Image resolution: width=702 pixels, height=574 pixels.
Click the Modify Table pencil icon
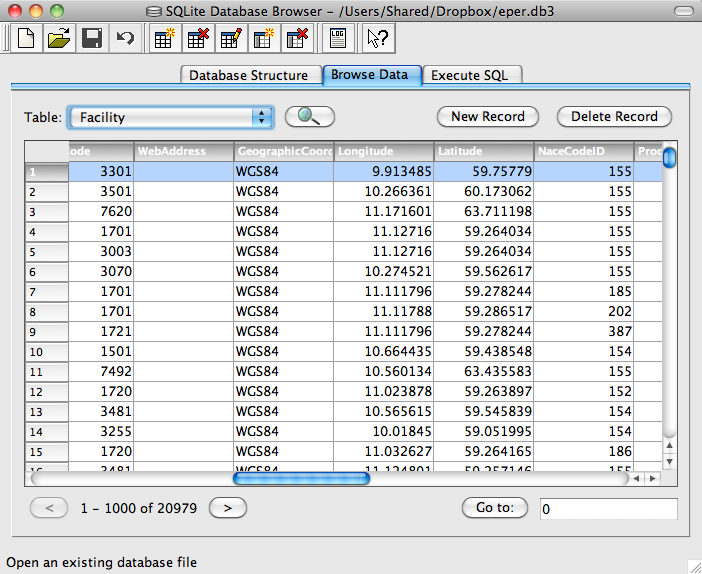pos(231,40)
